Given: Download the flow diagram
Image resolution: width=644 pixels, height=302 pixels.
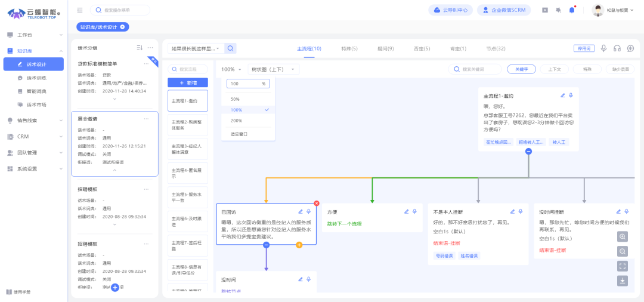Looking at the screenshot, I should tap(622, 281).
